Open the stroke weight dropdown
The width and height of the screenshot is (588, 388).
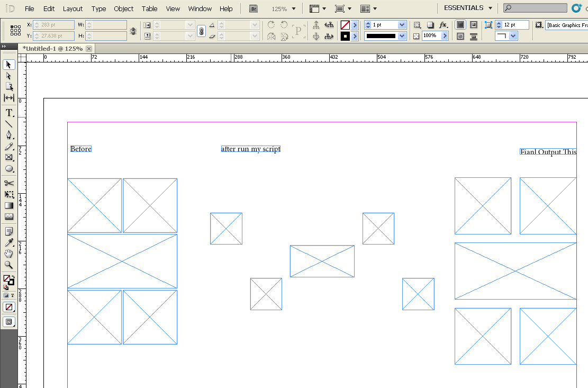coord(401,24)
